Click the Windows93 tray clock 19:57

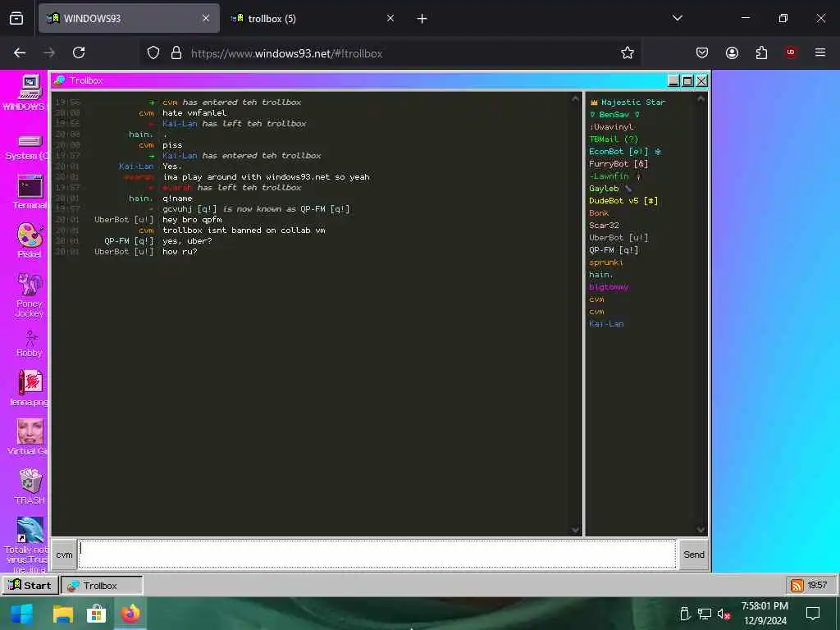[817, 585]
